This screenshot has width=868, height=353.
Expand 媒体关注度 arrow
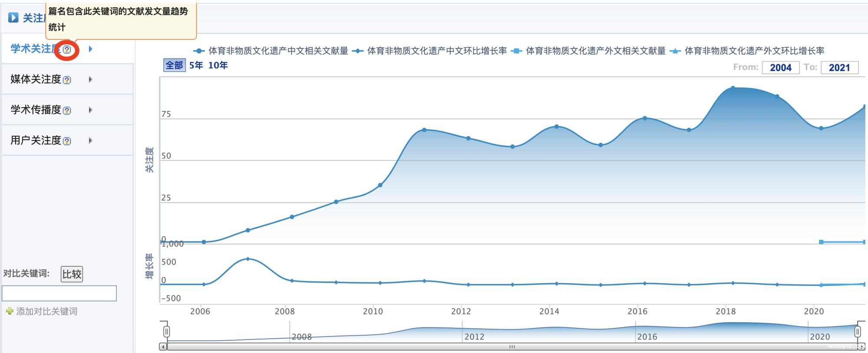point(90,79)
